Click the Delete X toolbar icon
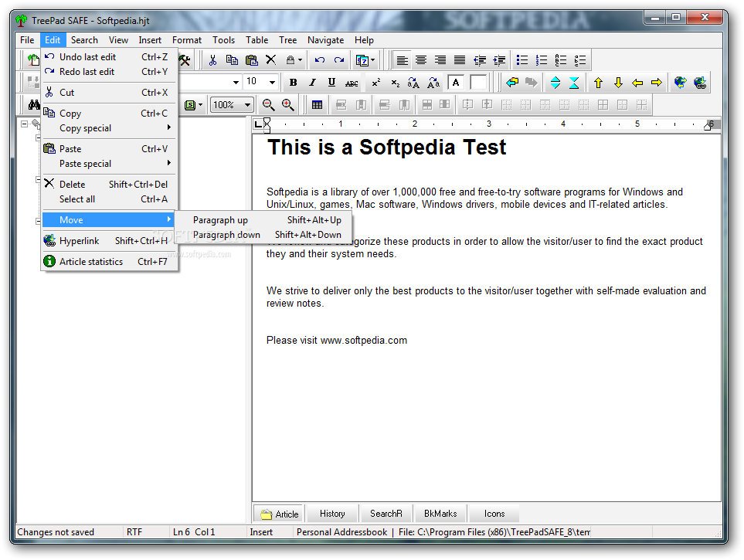 coord(271,60)
